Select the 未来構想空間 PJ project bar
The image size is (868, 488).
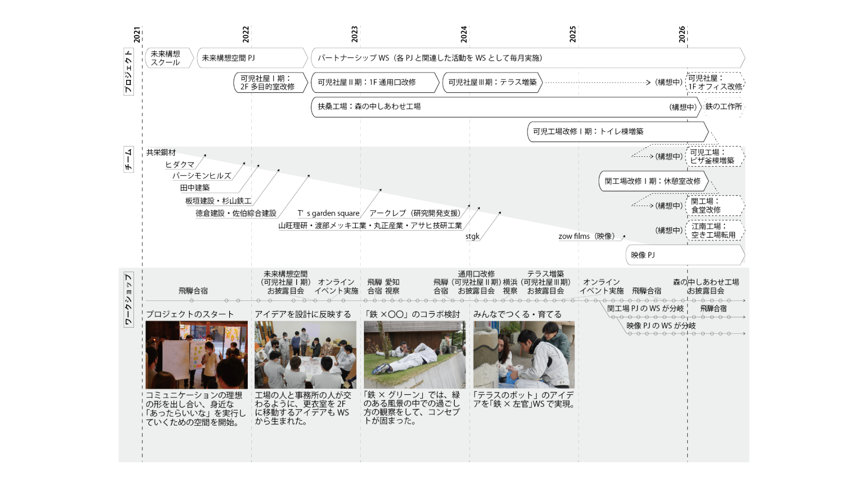click(252, 58)
